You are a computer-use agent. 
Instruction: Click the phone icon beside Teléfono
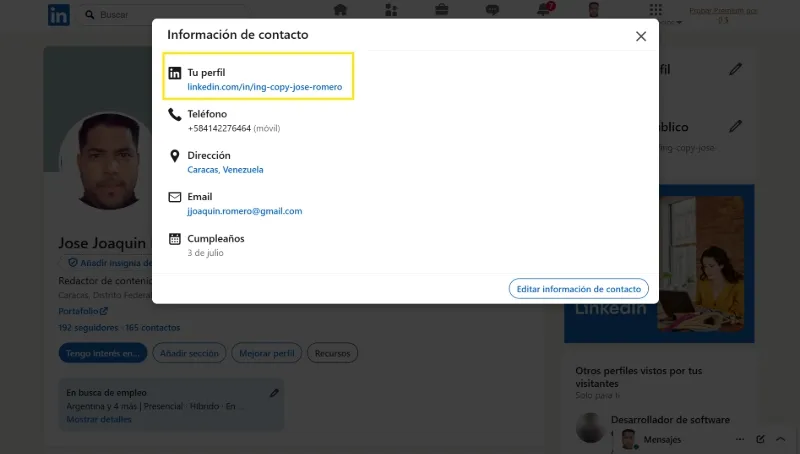[174, 114]
